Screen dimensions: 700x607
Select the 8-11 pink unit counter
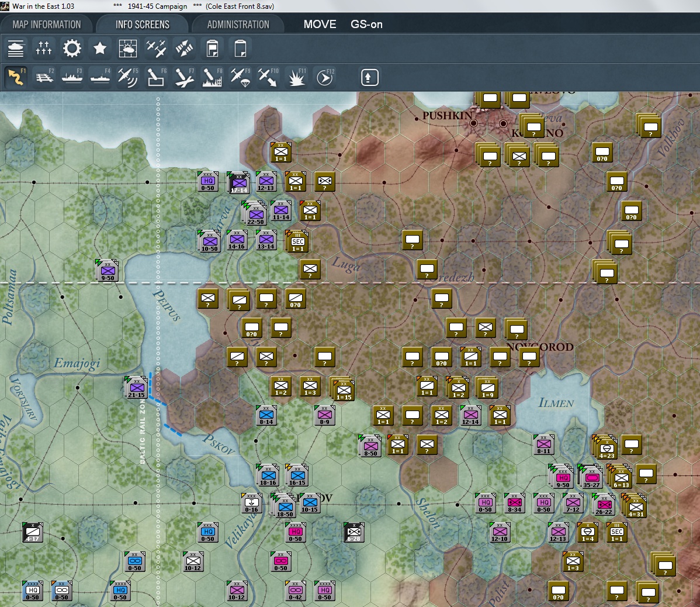tap(544, 444)
